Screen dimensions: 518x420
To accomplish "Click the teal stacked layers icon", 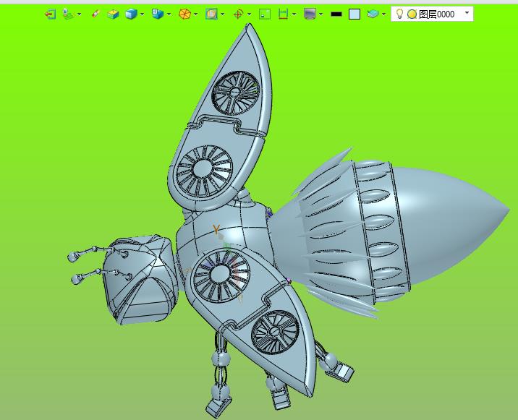I will pos(373,14).
